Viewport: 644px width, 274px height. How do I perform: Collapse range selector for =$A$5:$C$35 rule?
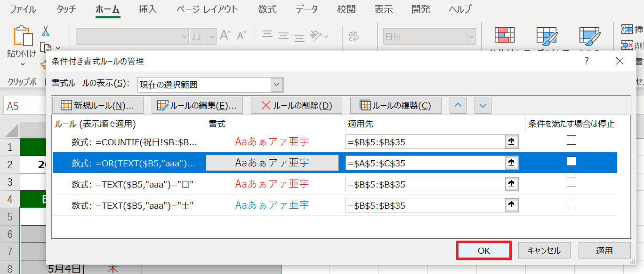[511, 163]
